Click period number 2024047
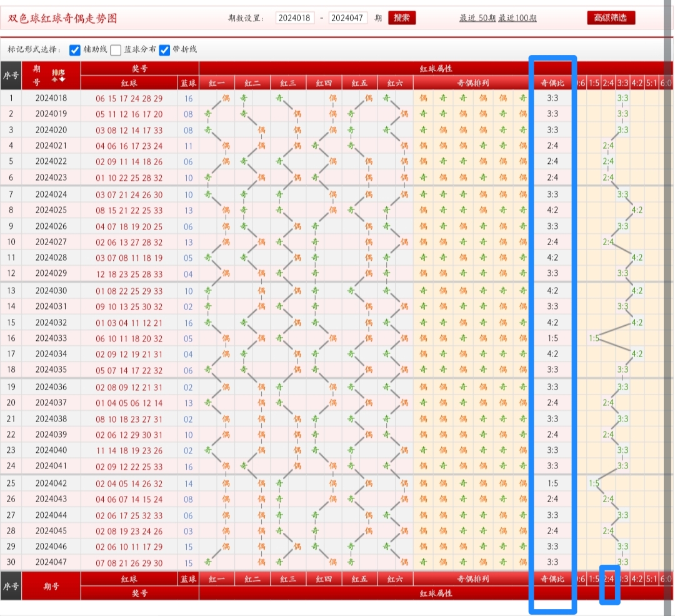This screenshot has height=616, width=675. coord(51,562)
